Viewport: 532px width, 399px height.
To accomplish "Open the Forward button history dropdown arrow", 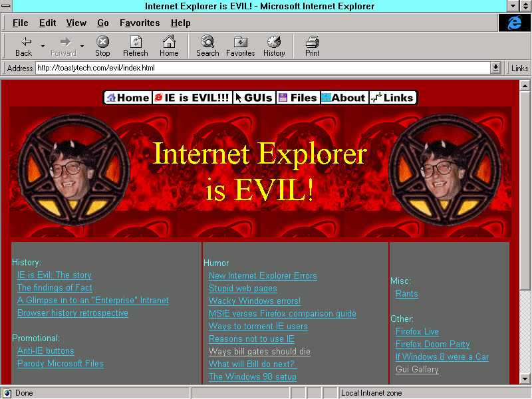I will pos(82,46).
